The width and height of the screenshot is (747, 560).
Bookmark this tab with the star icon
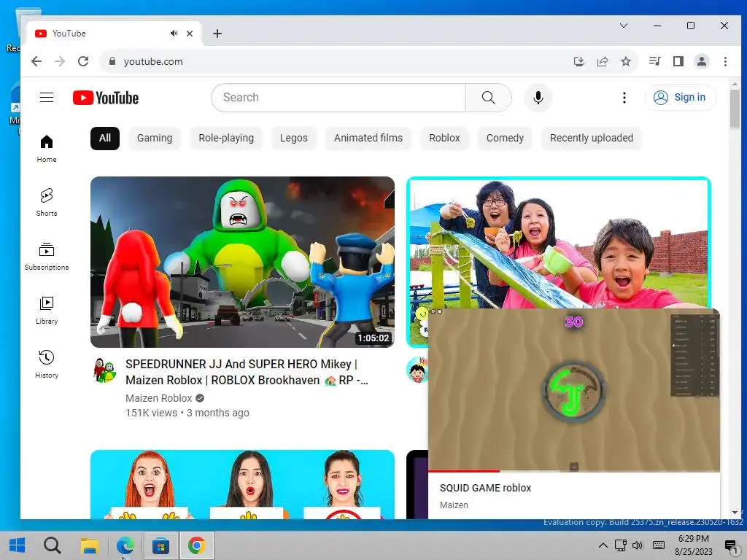(x=625, y=61)
